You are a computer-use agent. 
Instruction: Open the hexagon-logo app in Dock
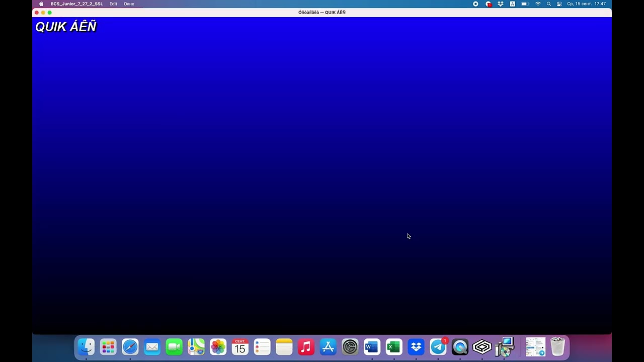pos(482,347)
